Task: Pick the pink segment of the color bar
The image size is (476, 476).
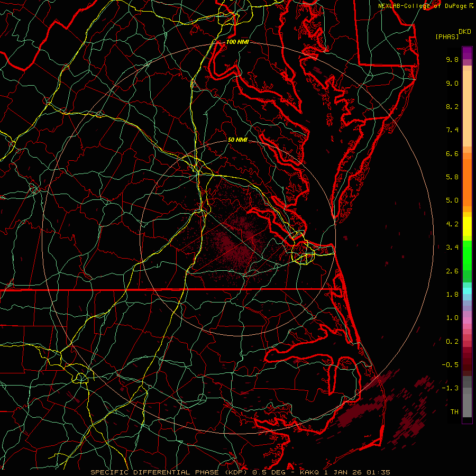Action: click(467, 321)
